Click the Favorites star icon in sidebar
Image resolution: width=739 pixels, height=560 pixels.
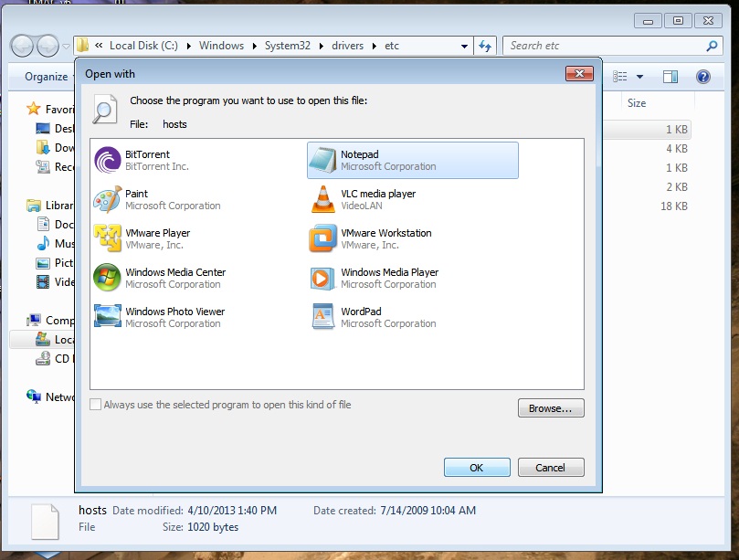click(34, 109)
